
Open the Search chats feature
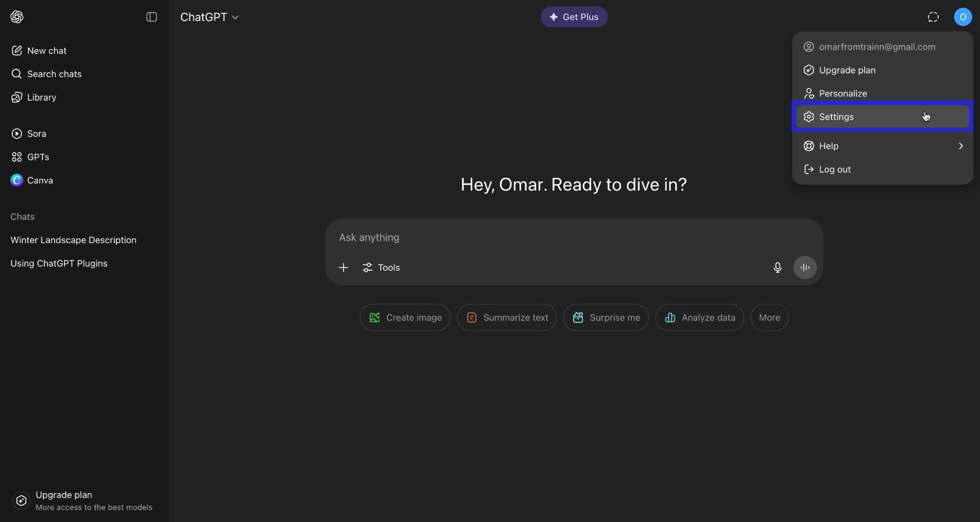tap(54, 74)
